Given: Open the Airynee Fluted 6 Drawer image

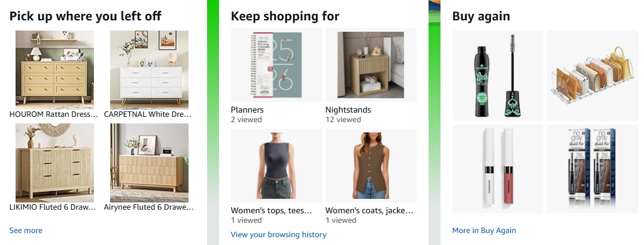Looking at the screenshot, I should click(x=149, y=163).
